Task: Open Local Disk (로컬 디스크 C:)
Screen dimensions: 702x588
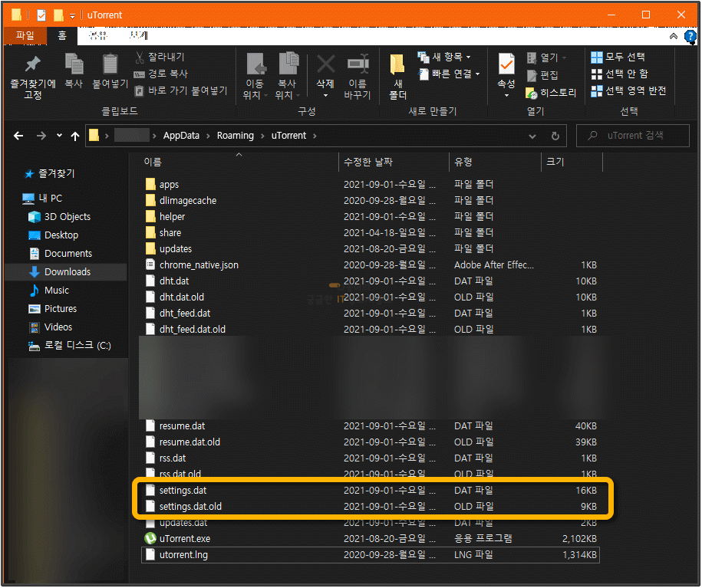Action: (69, 346)
